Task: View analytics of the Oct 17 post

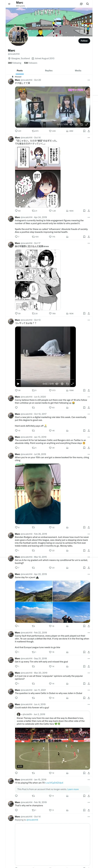Action: click(68, 313)
